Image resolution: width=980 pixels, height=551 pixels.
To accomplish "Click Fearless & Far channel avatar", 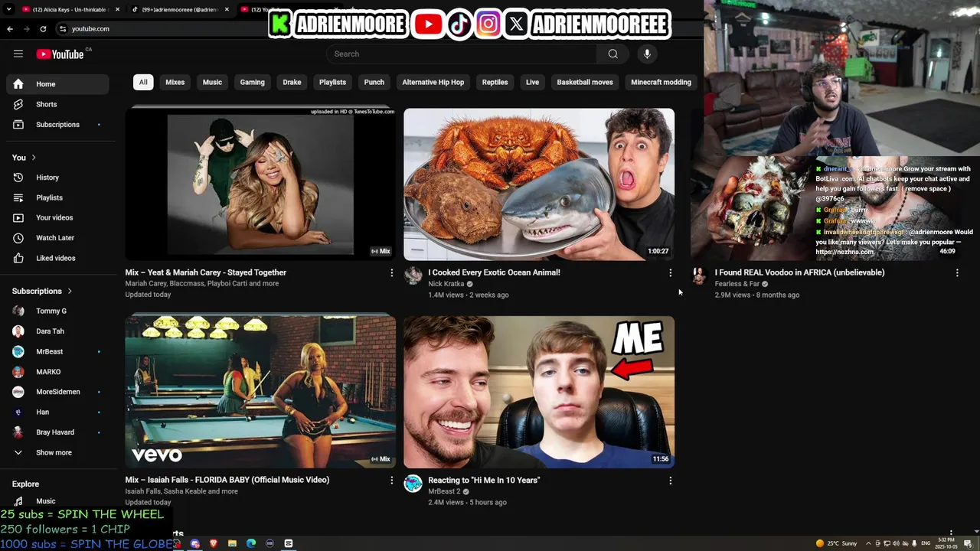I will (699, 275).
